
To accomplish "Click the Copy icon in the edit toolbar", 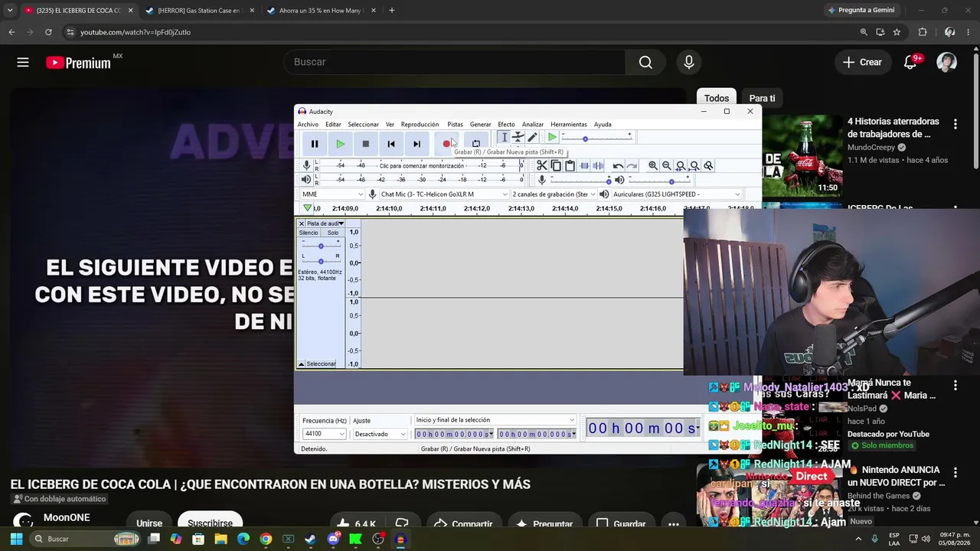I will coord(556,165).
